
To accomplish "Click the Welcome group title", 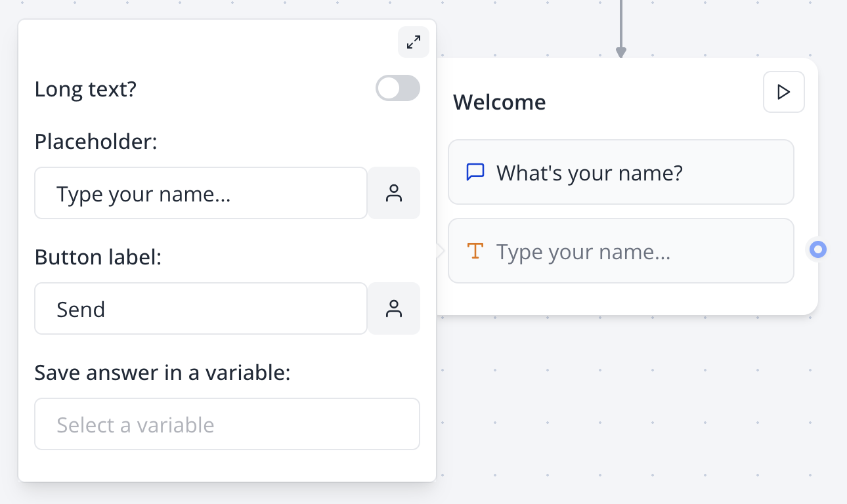I will [499, 102].
